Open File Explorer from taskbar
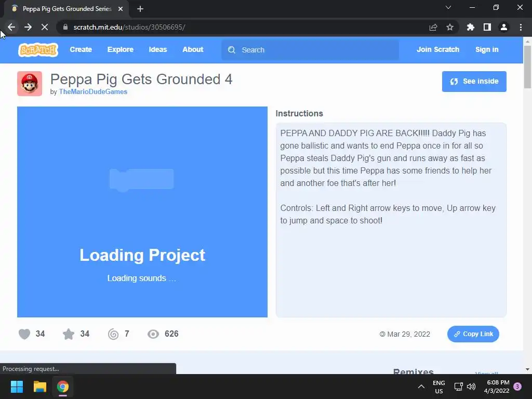 coord(39,387)
